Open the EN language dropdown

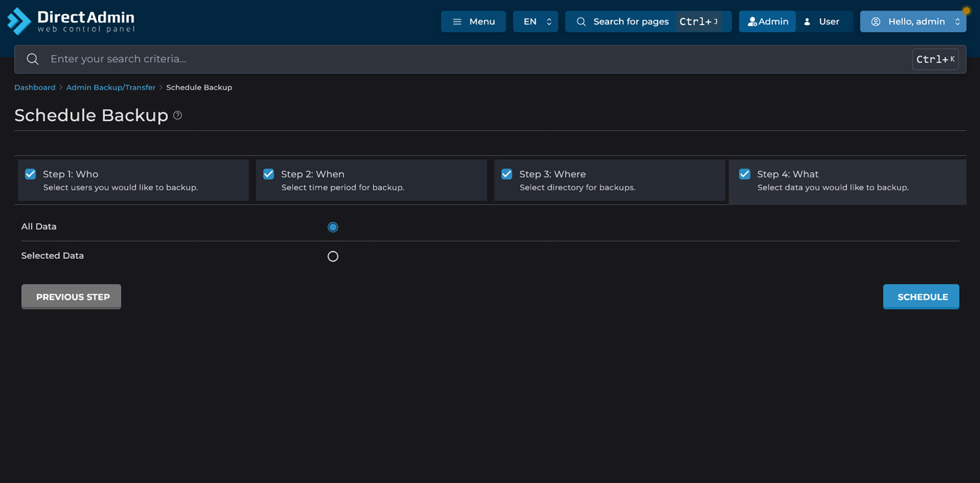tap(535, 22)
